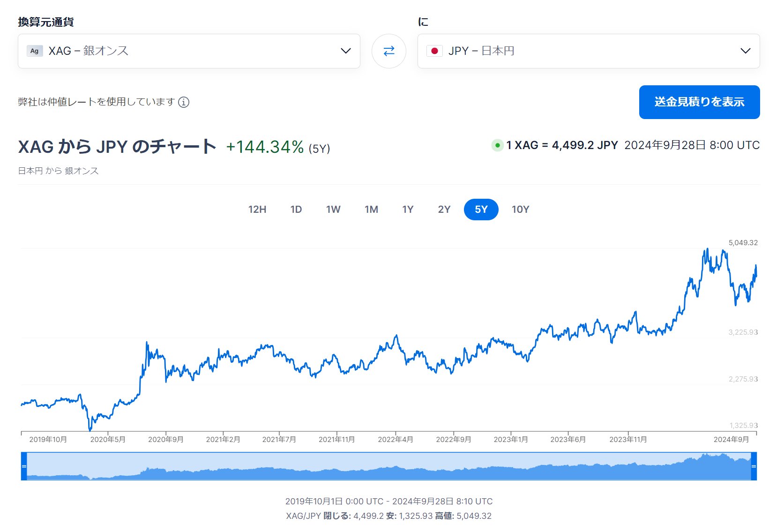Choose the 1M chart period
The width and height of the screenshot is (784, 532).
371,210
